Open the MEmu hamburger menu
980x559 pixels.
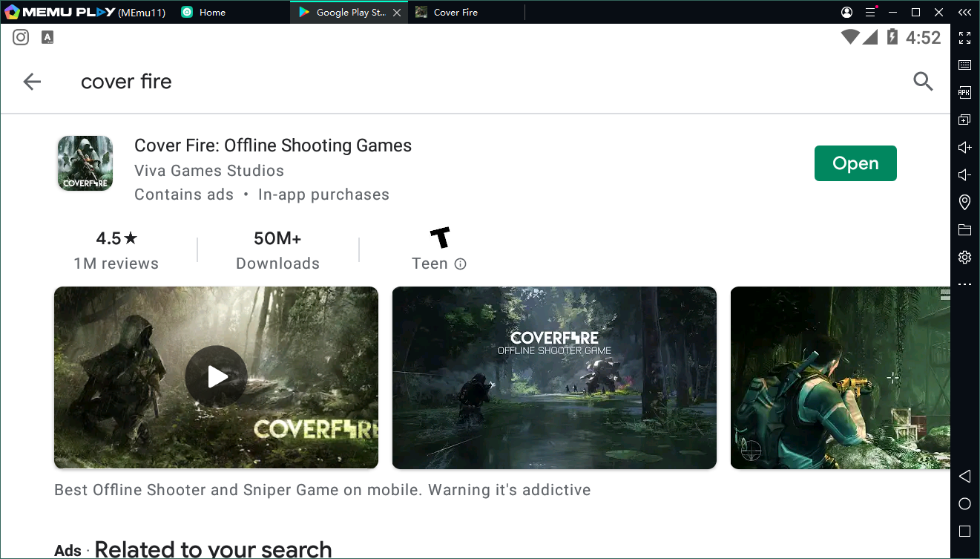(x=870, y=13)
